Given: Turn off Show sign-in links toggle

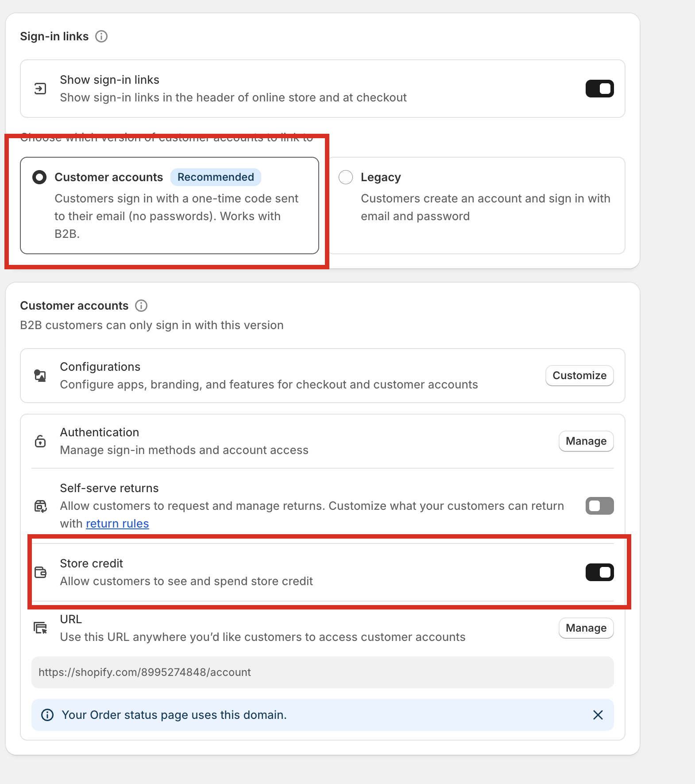Looking at the screenshot, I should [x=599, y=89].
